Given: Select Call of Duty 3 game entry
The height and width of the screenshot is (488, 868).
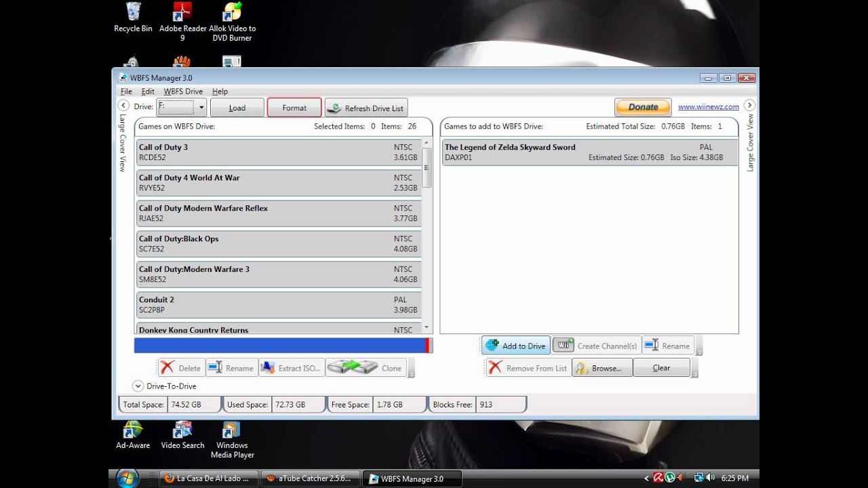Looking at the screenshot, I should click(278, 152).
